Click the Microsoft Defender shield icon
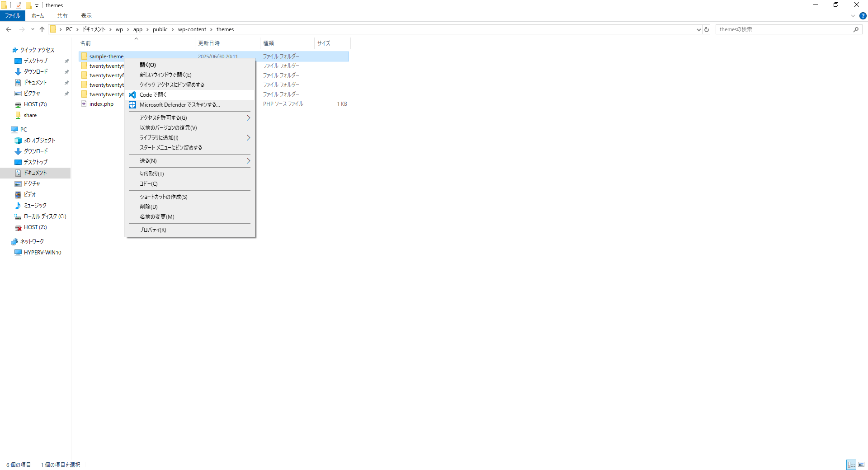Screen dimensions: 868x470 (132, 105)
